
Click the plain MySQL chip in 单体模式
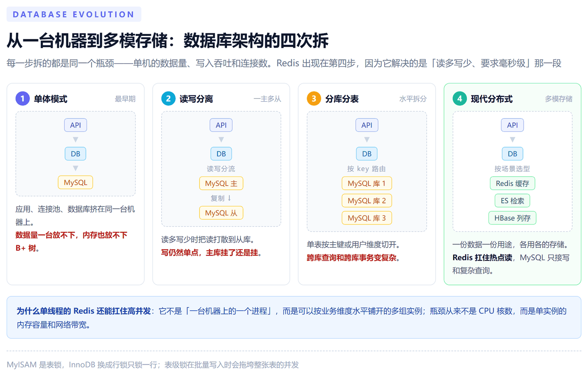coord(76,183)
